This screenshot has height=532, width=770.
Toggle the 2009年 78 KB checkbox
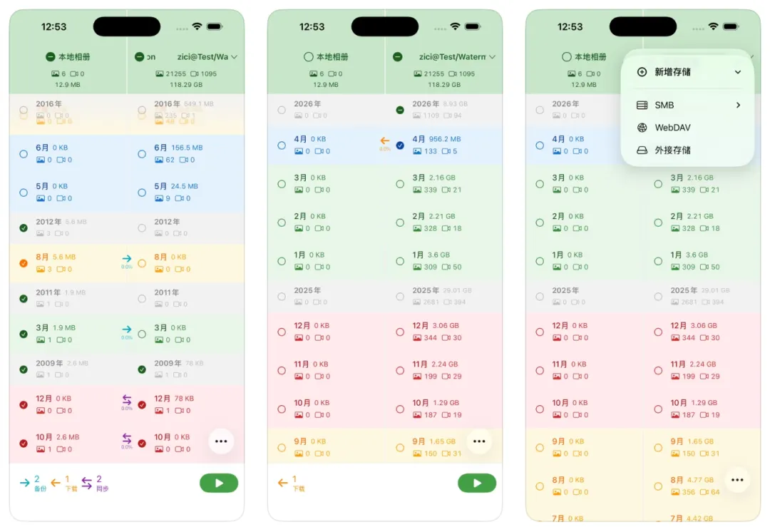[142, 369]
